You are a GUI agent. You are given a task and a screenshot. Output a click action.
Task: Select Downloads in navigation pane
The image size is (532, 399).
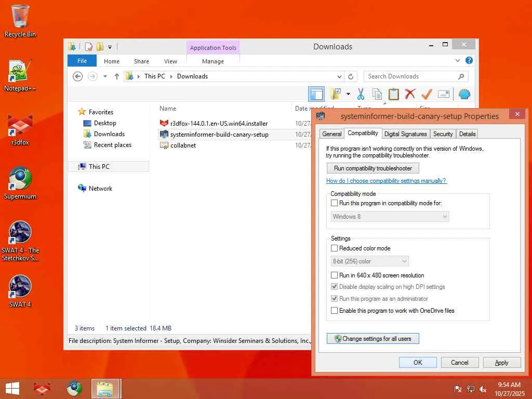tap(109, 134)
